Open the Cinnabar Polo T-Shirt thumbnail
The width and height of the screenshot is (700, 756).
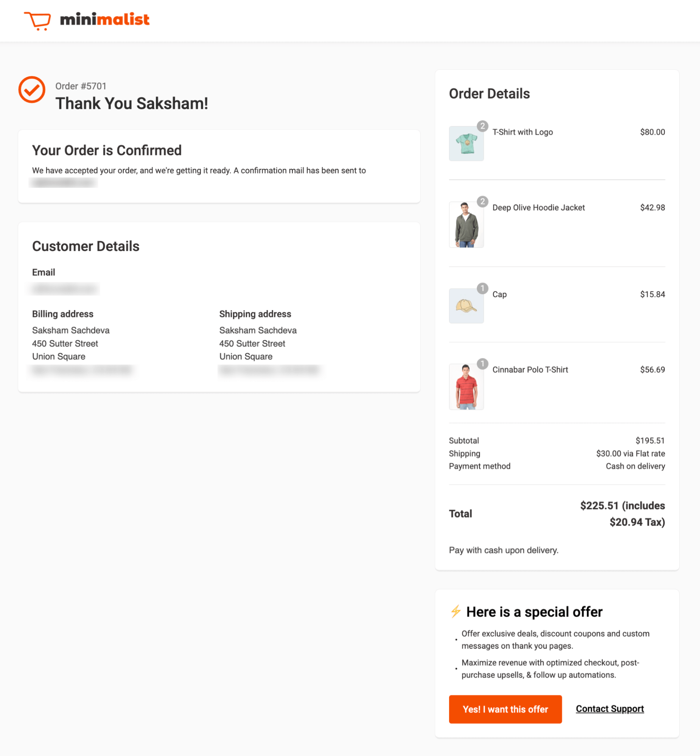466,387
